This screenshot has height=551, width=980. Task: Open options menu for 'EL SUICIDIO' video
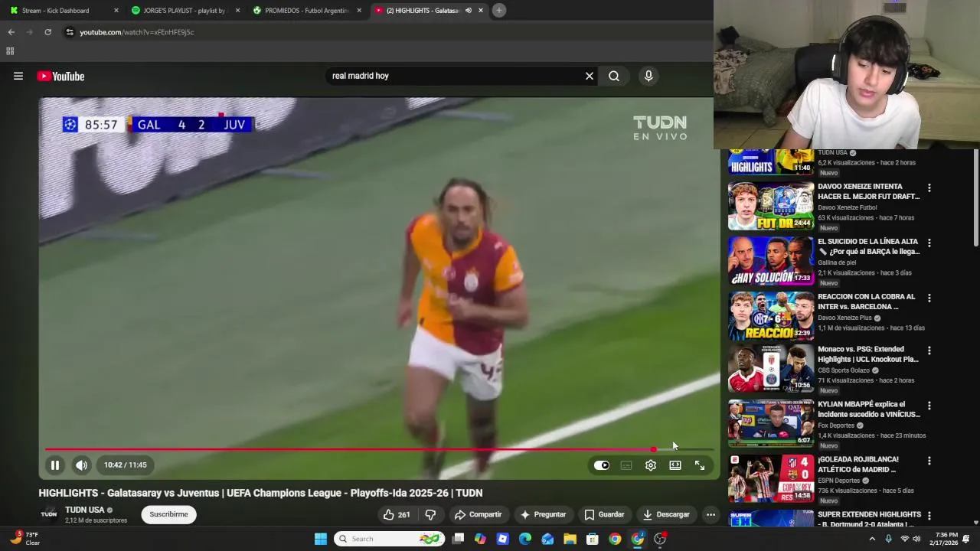pyautogui.click(x=929, y=243)
